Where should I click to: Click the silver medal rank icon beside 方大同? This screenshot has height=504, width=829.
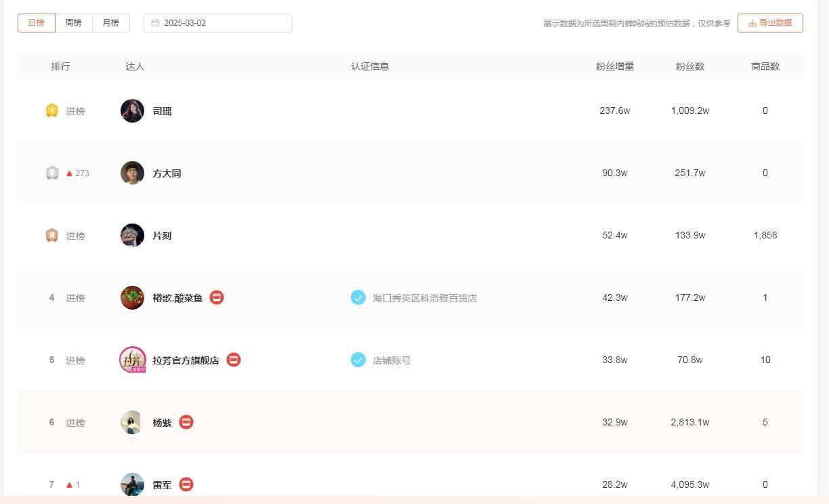[51, 173]
